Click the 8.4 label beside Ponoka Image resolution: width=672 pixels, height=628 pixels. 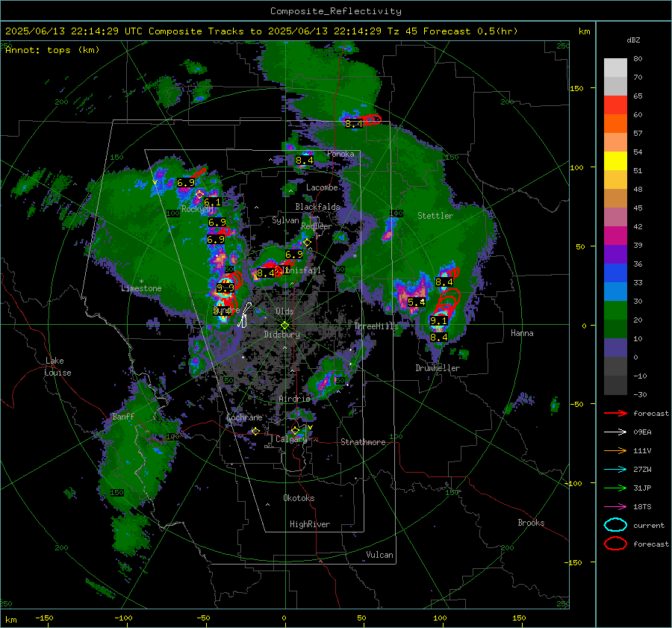[x=305, y=161]
